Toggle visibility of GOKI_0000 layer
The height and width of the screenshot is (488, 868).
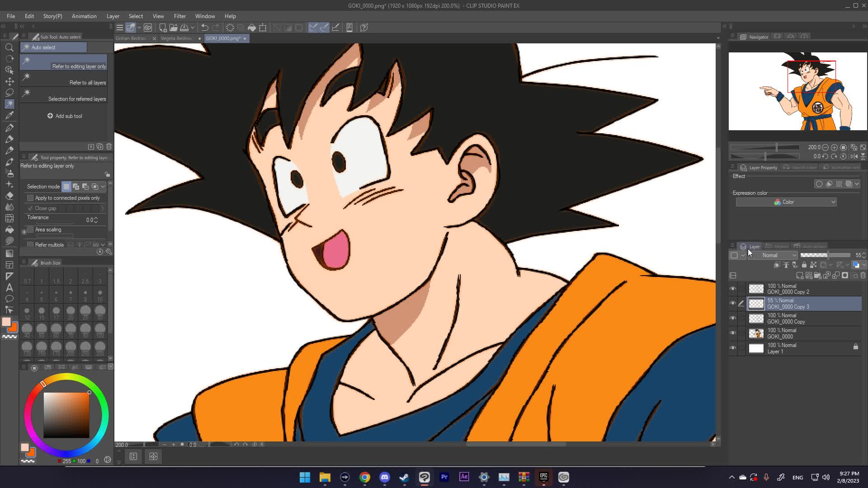733,333
